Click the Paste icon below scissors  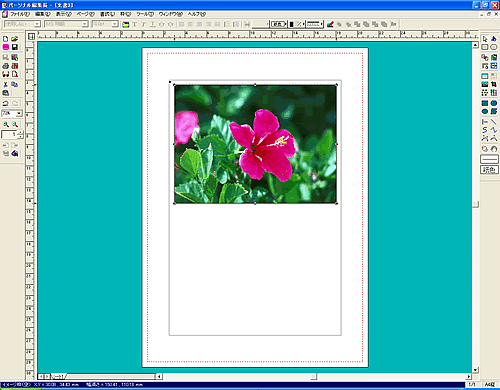pyautogui.click(x=6, y=93)
